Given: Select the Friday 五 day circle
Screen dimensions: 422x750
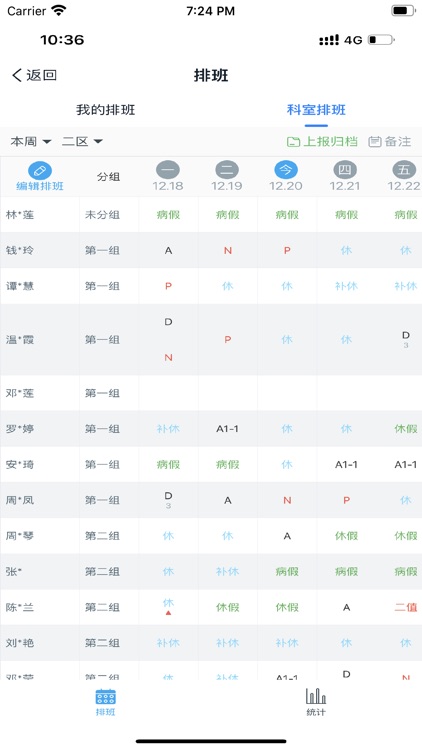Looking at the screenshot, I should 404,170.
